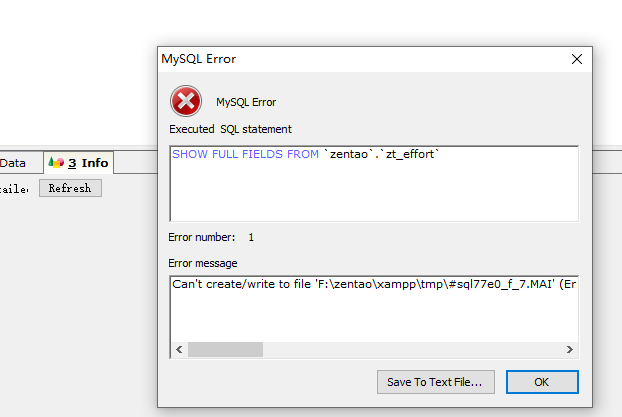Click the MySQL Error heading beside icon
This screenshot has height=417, width=622.
(246, 102)
